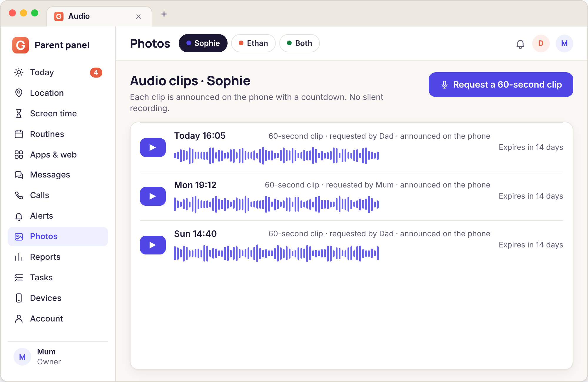Click Expires in 14 days on Mon clip

(x=531, y=196)
